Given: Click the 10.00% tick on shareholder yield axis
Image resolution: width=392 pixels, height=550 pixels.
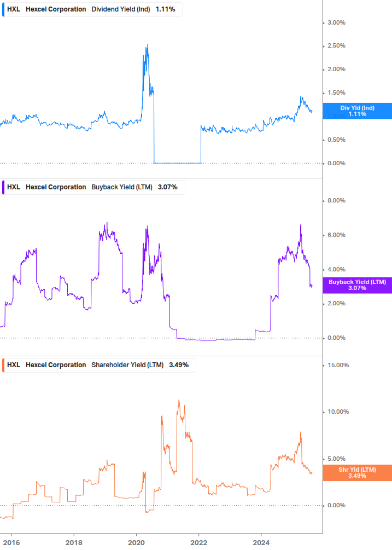Looking at the screenshot, I should [x=338, y=412].
